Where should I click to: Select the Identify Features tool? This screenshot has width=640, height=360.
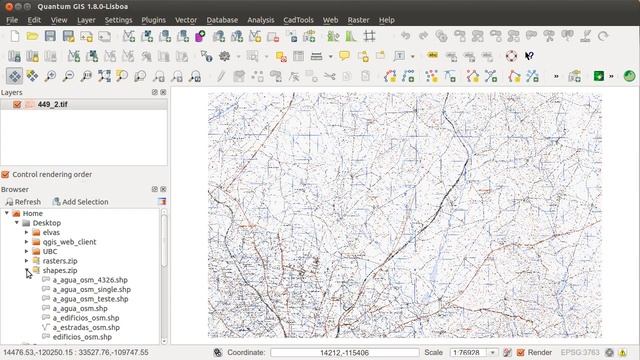pyautogui.click(x=207, y=56)
